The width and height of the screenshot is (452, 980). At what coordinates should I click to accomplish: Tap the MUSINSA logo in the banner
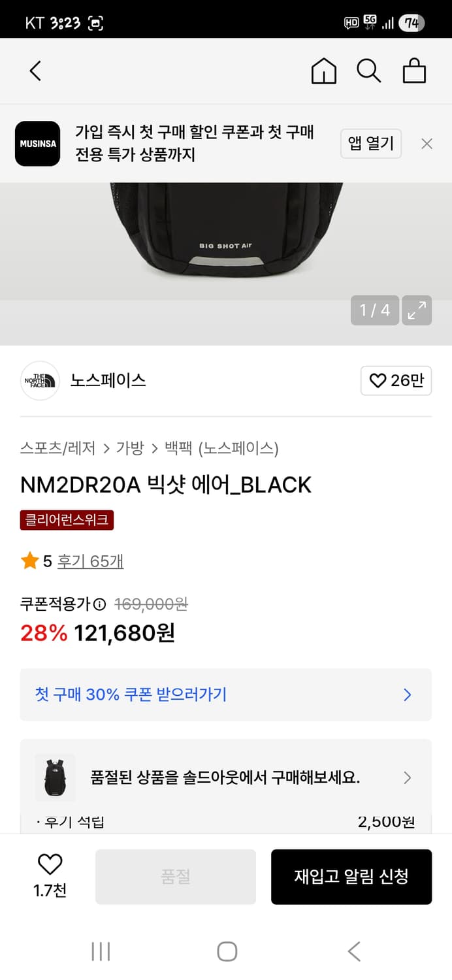37,144
